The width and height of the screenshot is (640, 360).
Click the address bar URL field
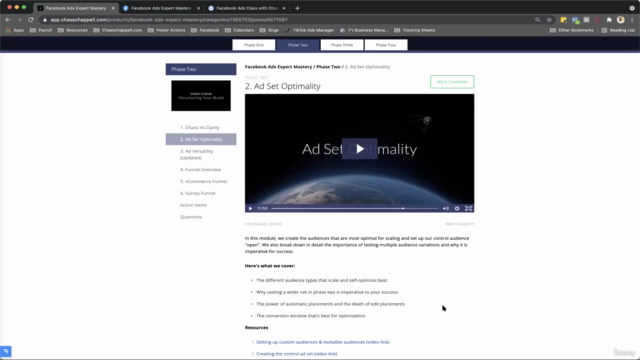pos(286,20)
